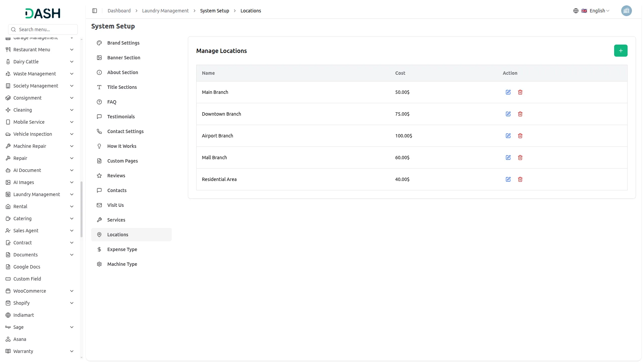Click the delete trash icon for Airport Branch
644x362 pixels.
(x=520, y=136)
